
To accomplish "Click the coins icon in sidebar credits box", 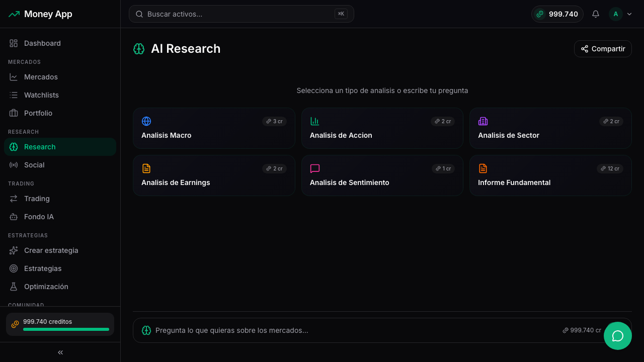I will coord(15,324).
